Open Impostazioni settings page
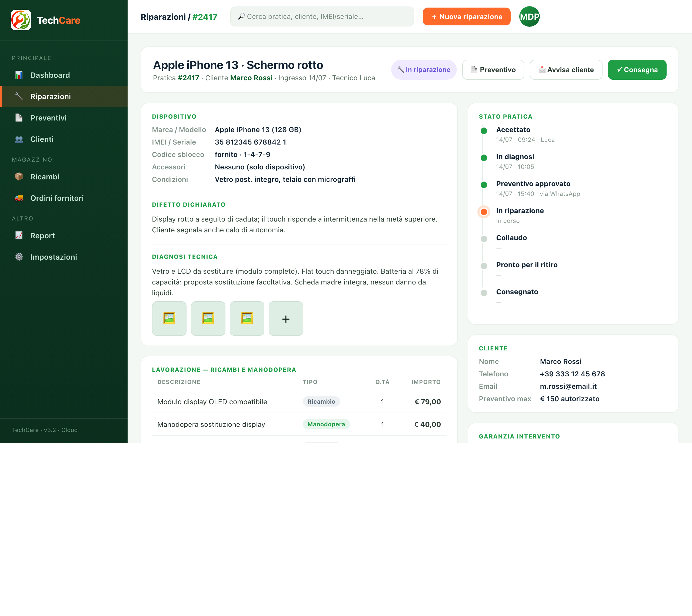The height and width of the screenshot is (616, 692). [x=64, y=257]
